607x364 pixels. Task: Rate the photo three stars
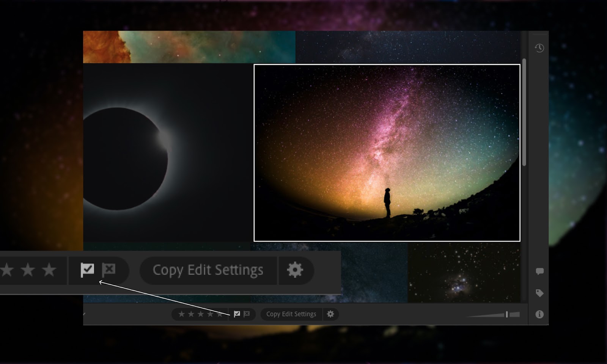pos(201,314)
